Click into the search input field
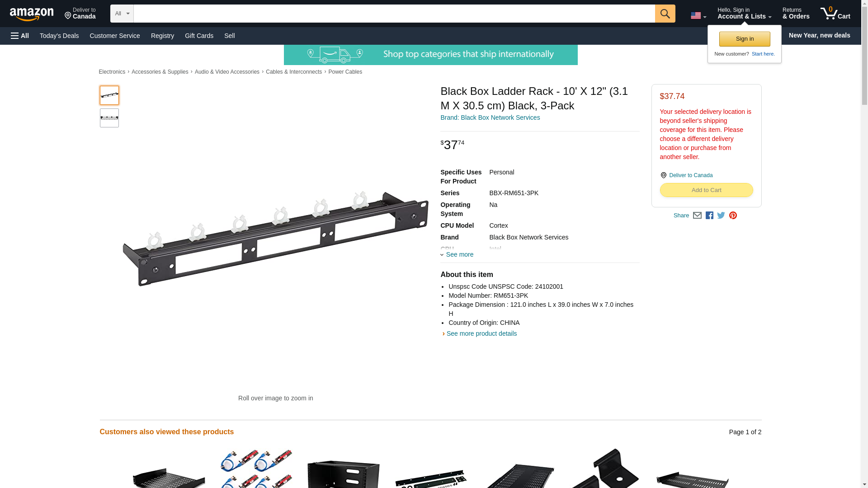 [x=394, y=14]
